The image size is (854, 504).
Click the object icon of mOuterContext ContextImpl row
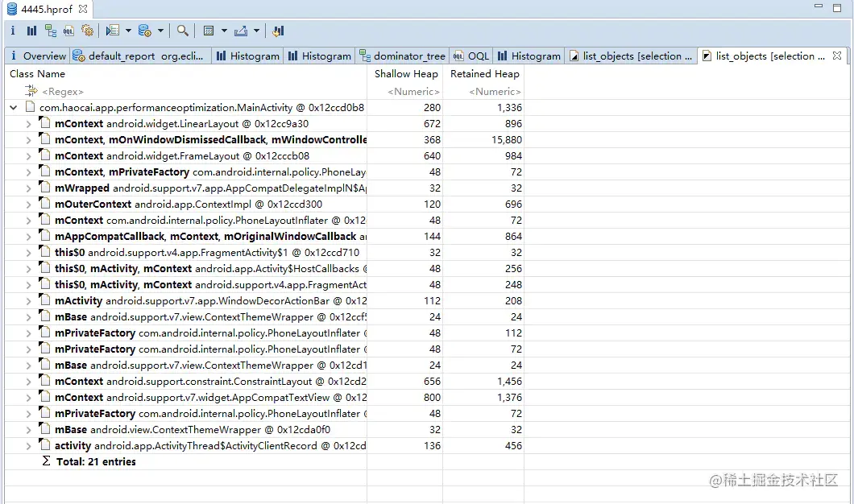pyautogui.click(x=44, y=204)
